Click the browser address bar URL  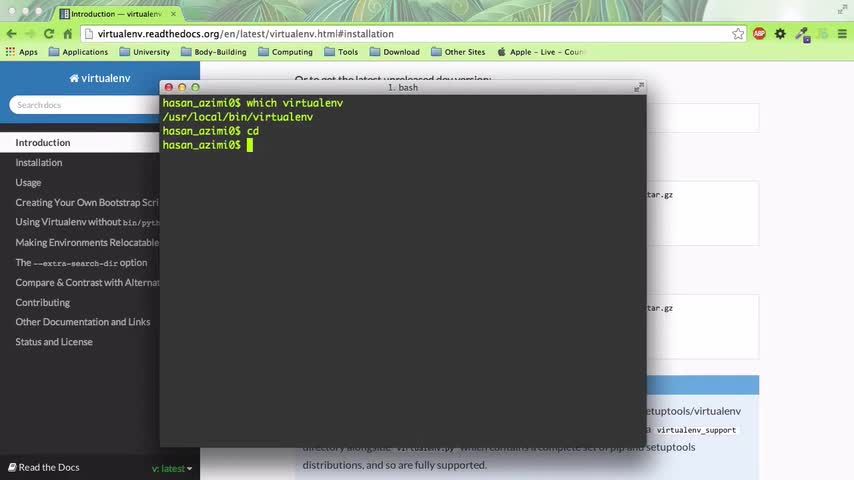[246, 34]
